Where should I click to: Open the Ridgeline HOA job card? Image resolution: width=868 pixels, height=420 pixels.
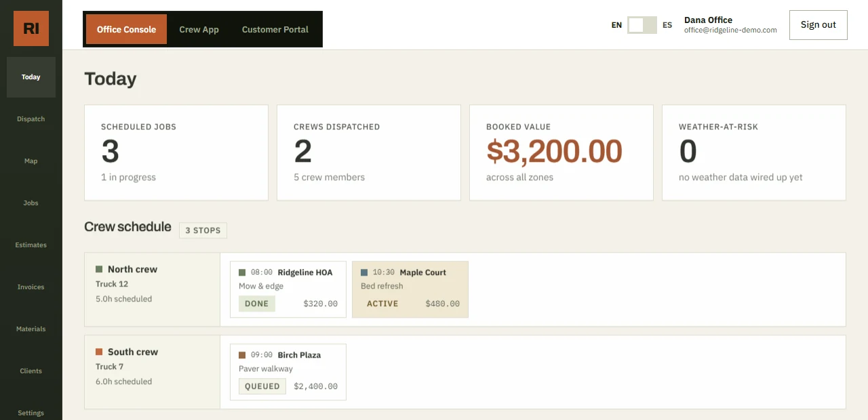pyautogui.click(x=288, y=289)
